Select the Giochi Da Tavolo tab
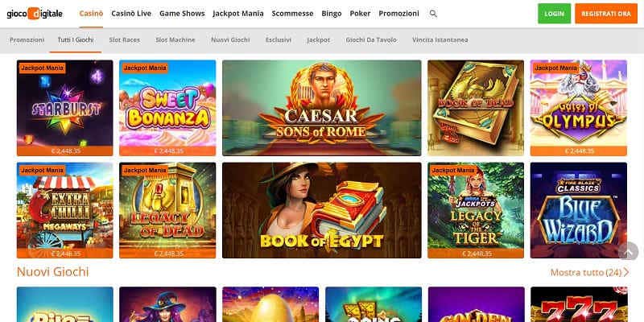The width and height of the screenshot is (644, 322). 371,39
